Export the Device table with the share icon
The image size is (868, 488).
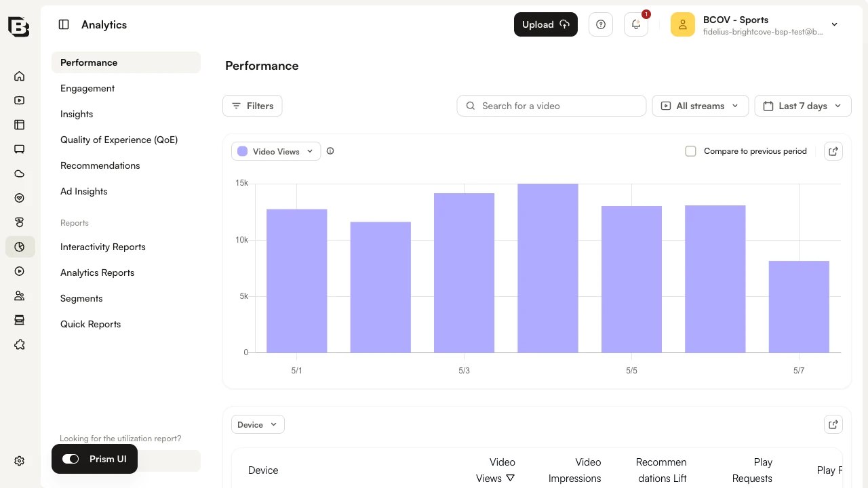833,424
